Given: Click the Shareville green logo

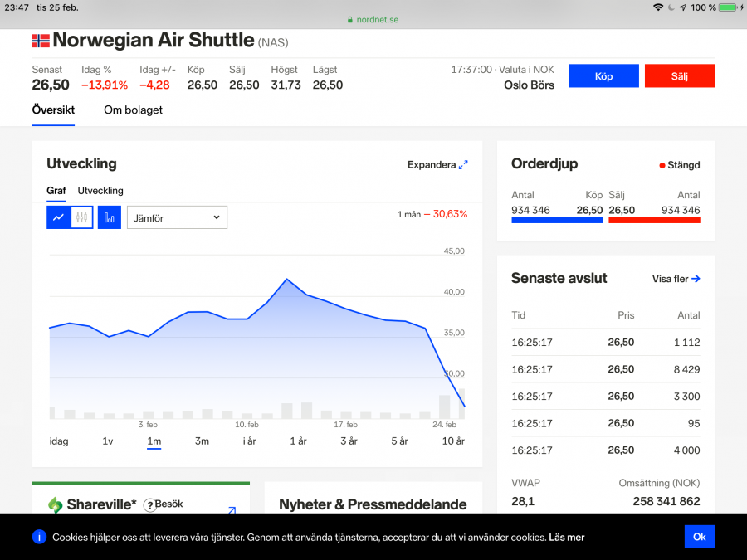Looking at the screenshot, I should (56, 504).
